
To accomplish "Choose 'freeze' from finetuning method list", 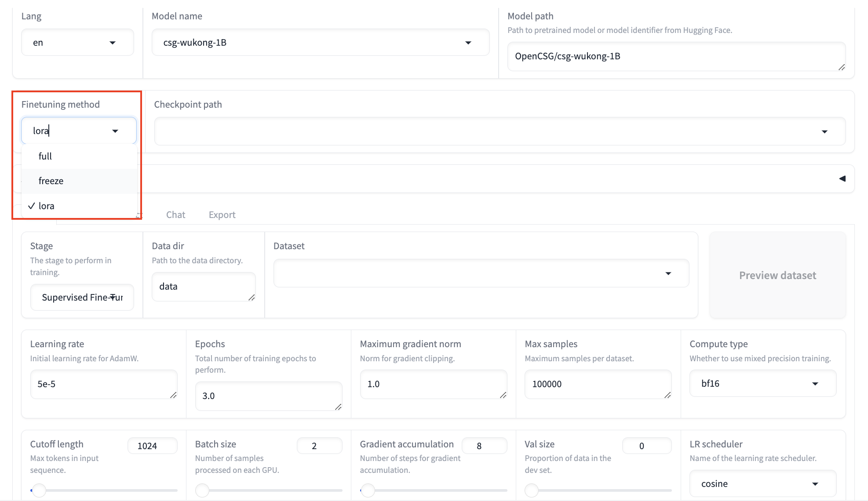I will click(x=51, y=181).
